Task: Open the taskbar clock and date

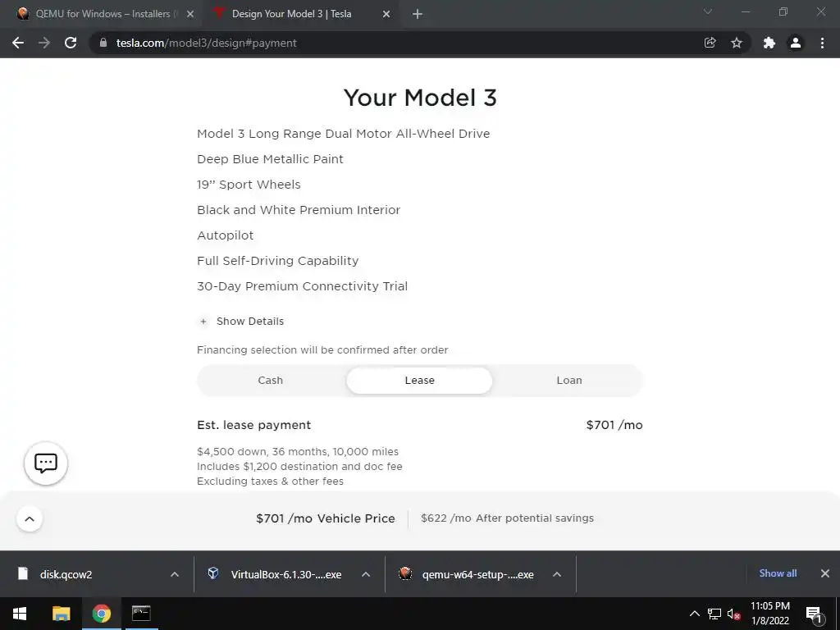Action: (x=769, y=614)
